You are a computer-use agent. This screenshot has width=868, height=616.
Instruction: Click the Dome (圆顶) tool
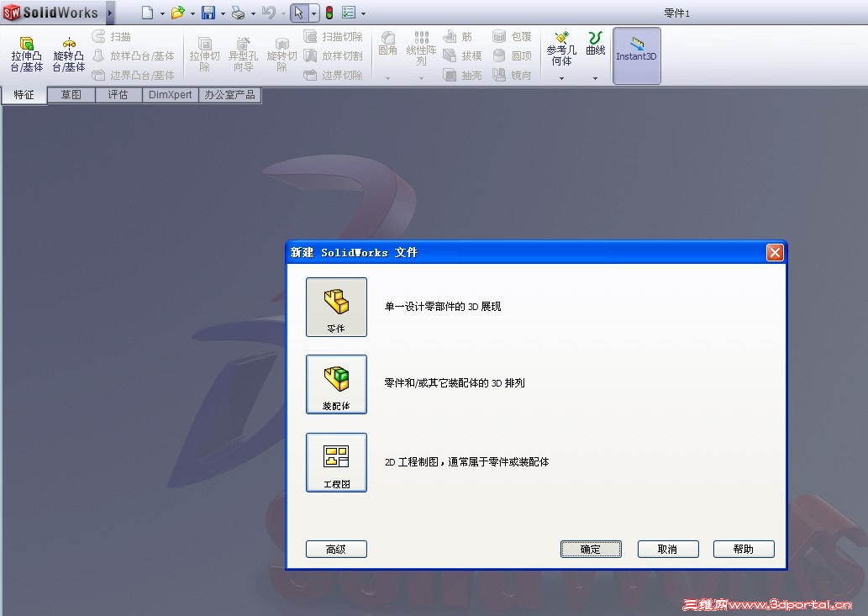(512, 56)
